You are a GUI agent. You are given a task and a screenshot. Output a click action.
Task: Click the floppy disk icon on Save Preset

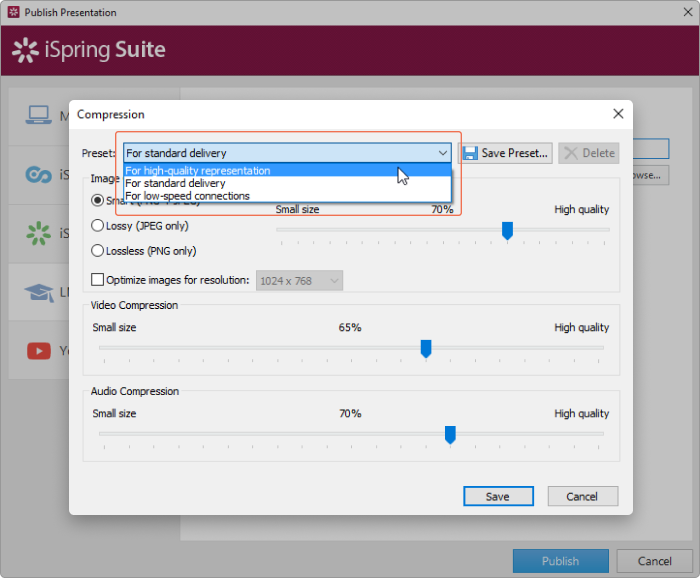pyautogui.click(x=470, y=153)
